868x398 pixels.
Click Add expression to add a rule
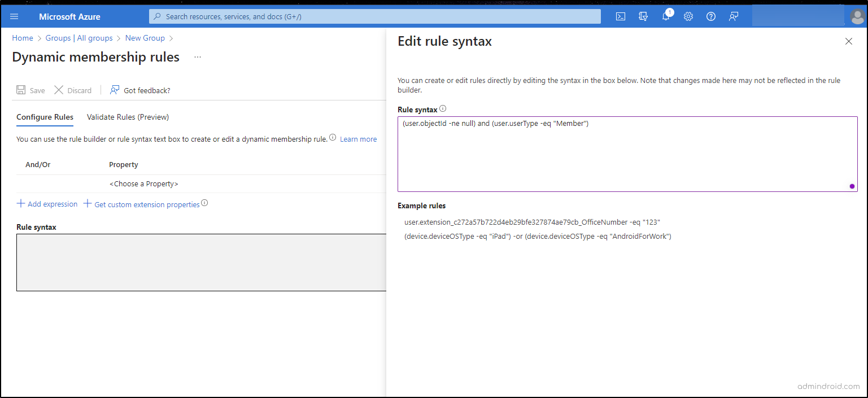[x=47, y=204]
